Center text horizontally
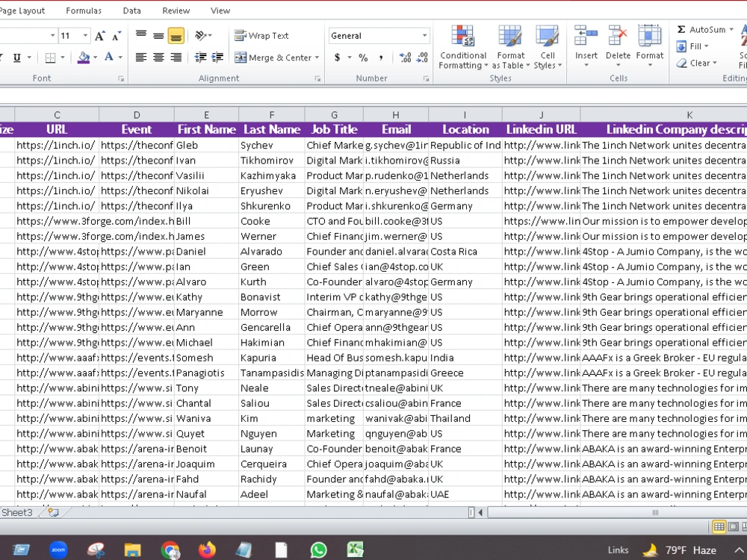 coord(158,57)
